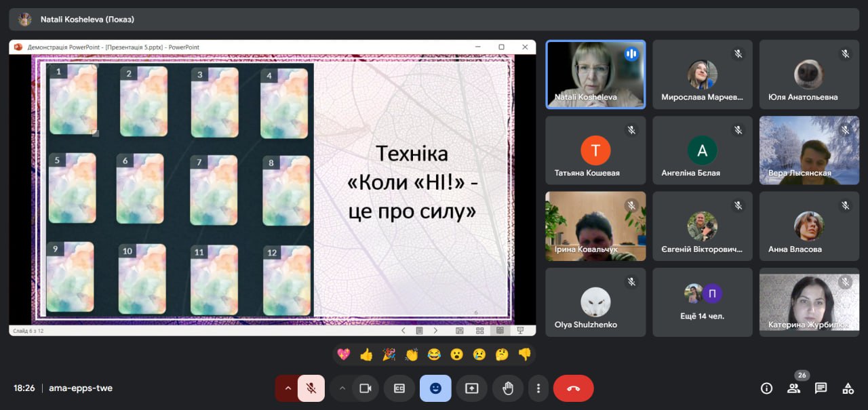Unmute the microphone
This screenshot has height=410, width=868.
point(311,388)
